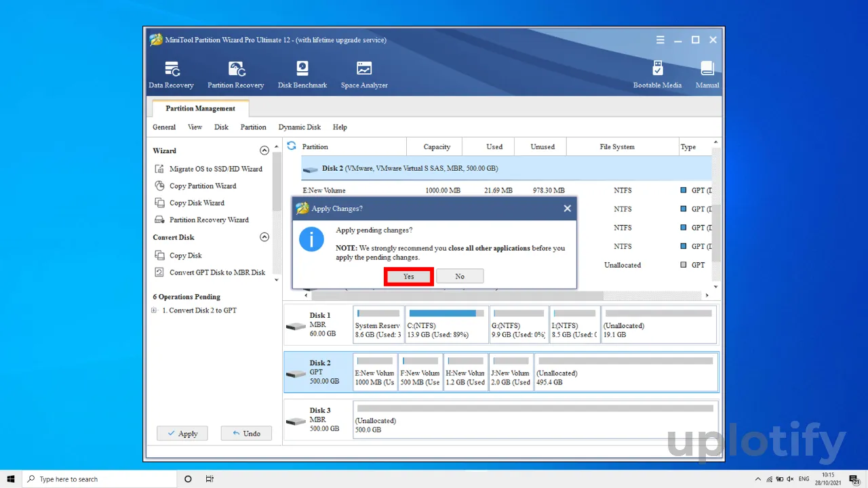Click the taskbar search box
The height and width of the screenshot is (488, 868).
coord(100,479)
